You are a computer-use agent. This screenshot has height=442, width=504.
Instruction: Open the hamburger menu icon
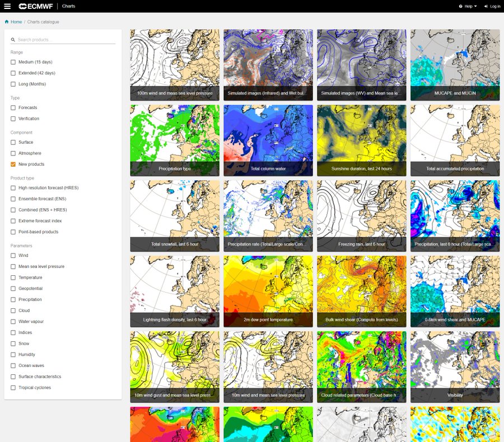click(x=7, y=6)
